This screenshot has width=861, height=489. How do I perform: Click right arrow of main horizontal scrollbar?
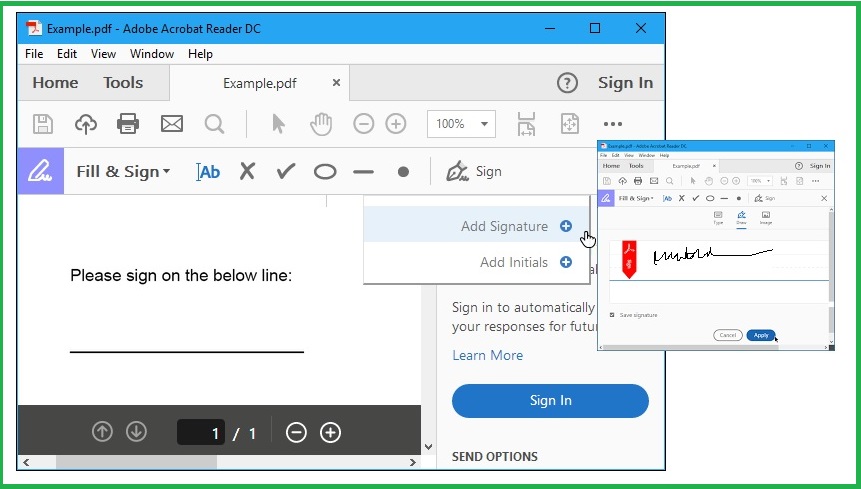413,462
